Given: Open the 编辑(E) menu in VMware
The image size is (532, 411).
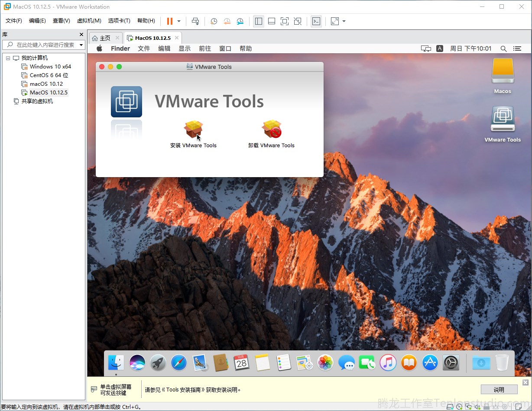Looking at the screenshot, I should [x=37, y=21].
